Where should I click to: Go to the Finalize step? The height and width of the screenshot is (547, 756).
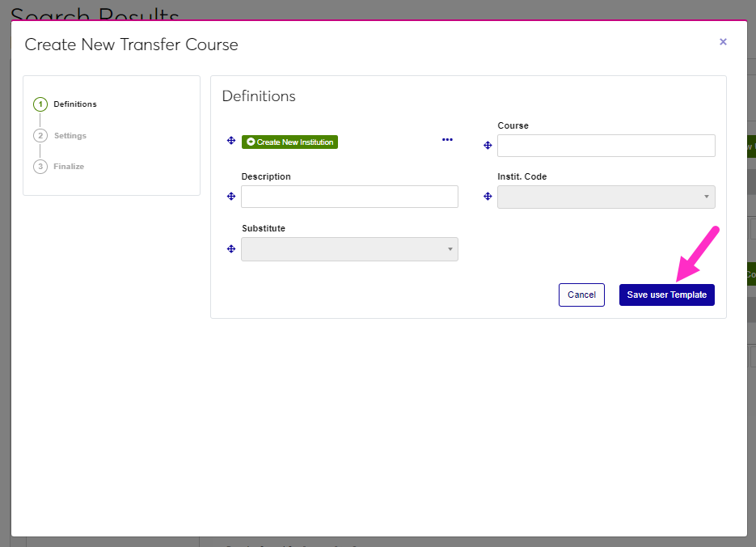point(69,167)
